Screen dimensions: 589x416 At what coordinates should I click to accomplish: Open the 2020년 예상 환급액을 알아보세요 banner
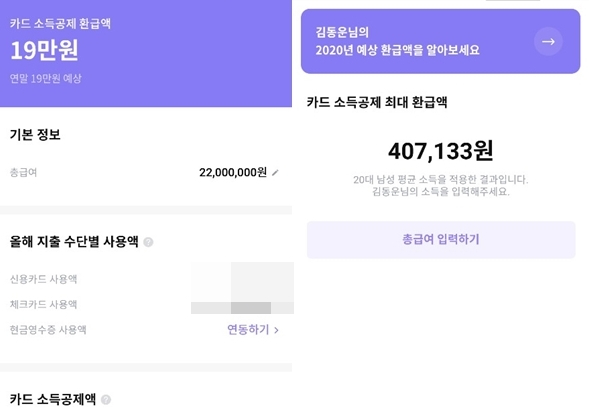(440, 41)
